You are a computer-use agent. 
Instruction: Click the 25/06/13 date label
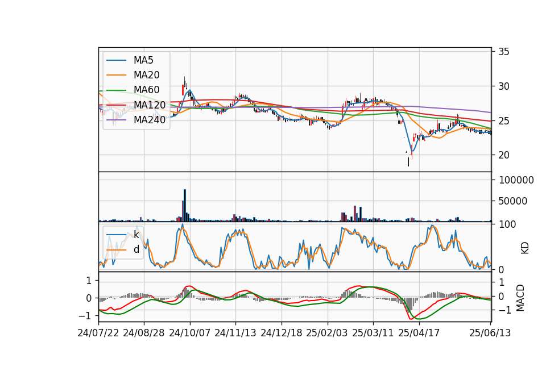point(490,333)
